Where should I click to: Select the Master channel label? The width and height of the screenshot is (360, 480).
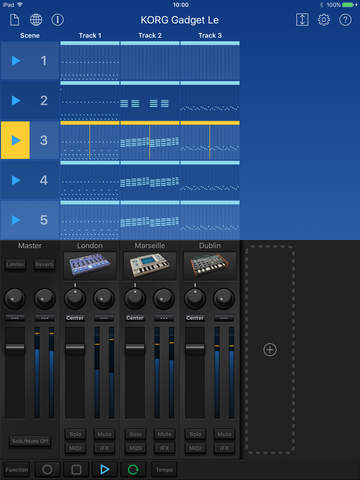pos(30,246)
